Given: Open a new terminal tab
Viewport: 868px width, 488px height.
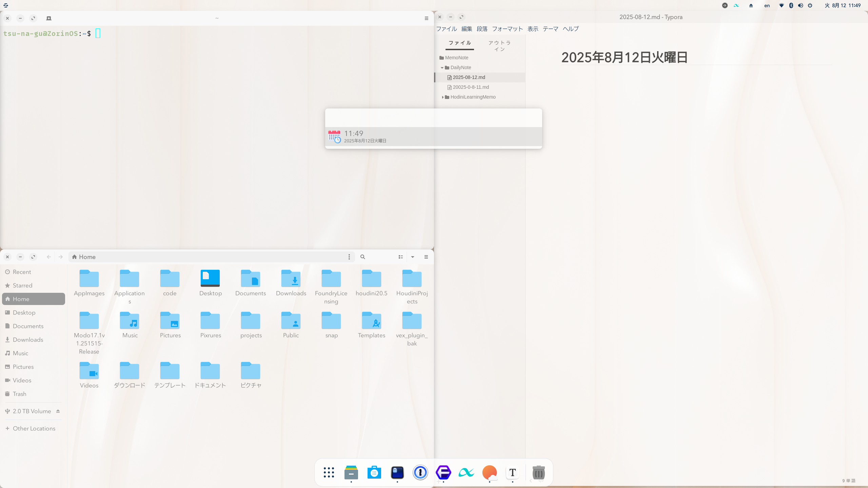Looking at the screenshot, I should click(48, 18).
